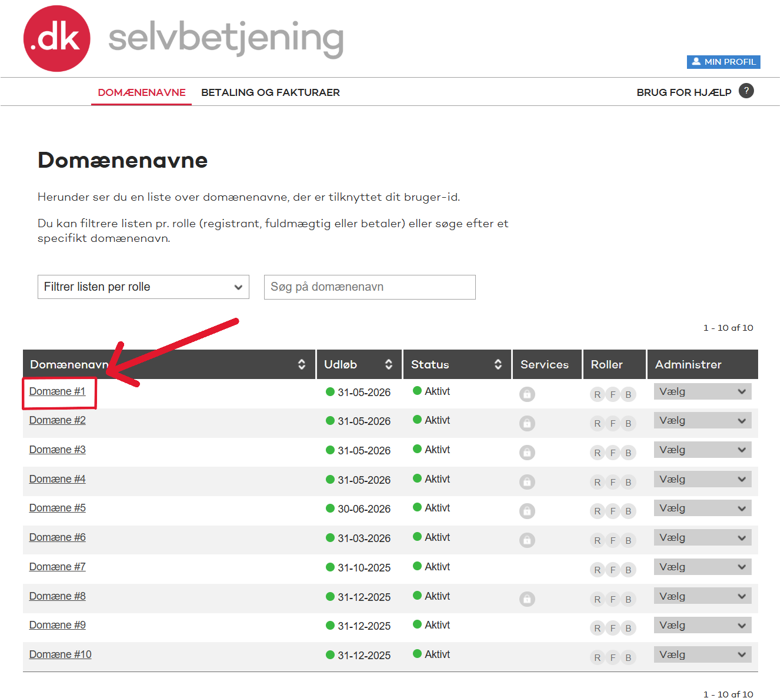Screen dimensions: 784x698
Task: Open Vælg dropdown for Domæne #3
Action: pyautogui.click(x=703, y=450)
